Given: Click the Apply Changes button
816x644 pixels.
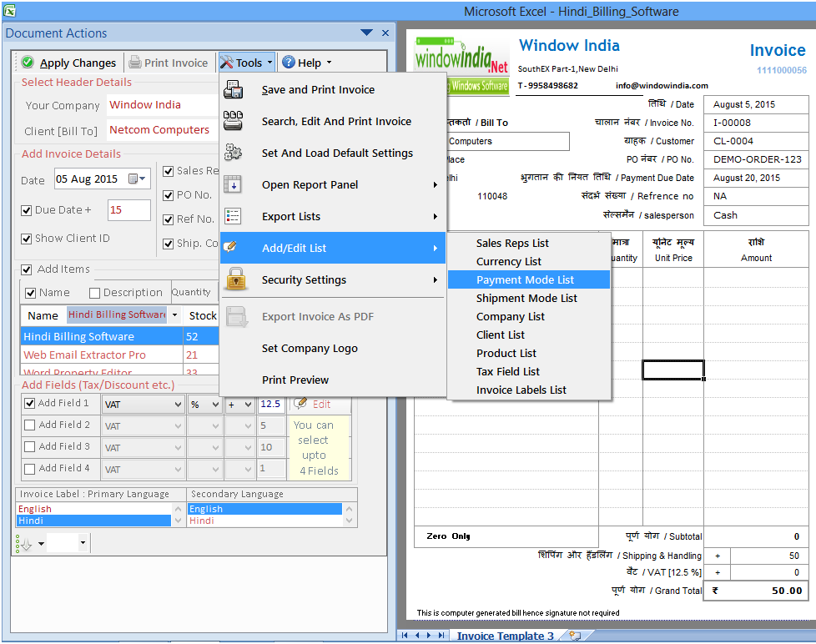Looking at the screenshot, I should point(69,63).
